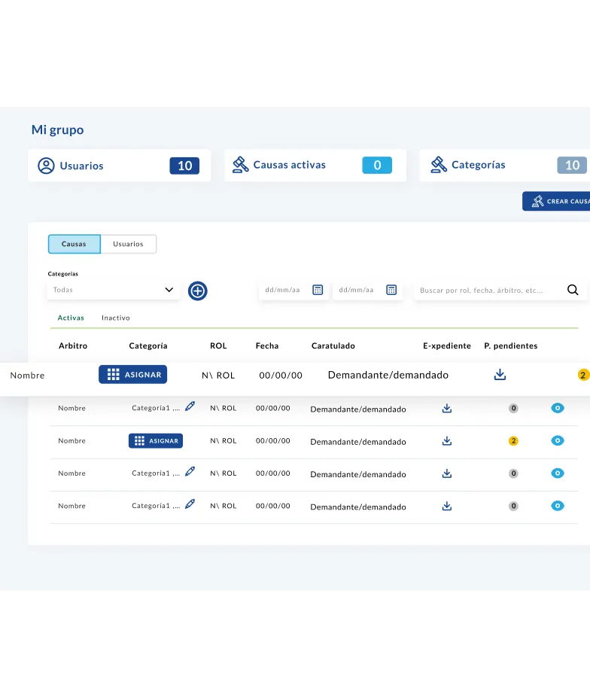Screen dimensions: 590x700
Task: Download e-expediente in the highlighted large row
Action: coord(500,375)
